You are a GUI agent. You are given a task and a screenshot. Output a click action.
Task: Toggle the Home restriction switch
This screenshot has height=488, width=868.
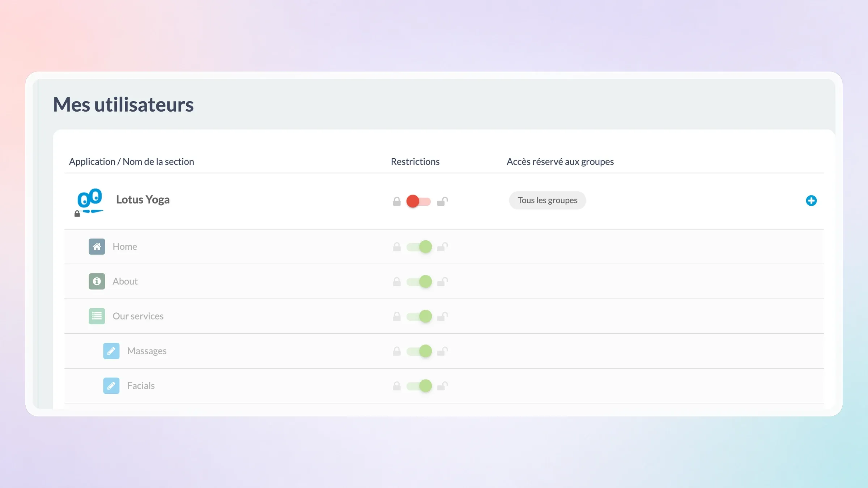coord(419,247)
